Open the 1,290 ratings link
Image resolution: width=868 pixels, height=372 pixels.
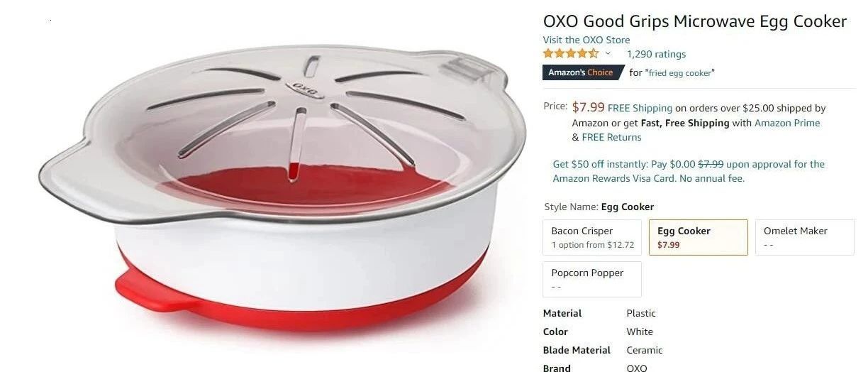[x=656, y=54]
